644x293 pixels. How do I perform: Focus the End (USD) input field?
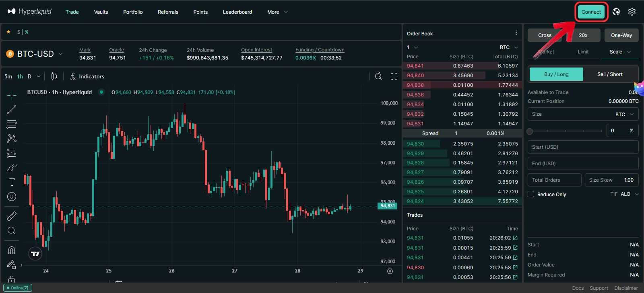(x=583, y=163)
